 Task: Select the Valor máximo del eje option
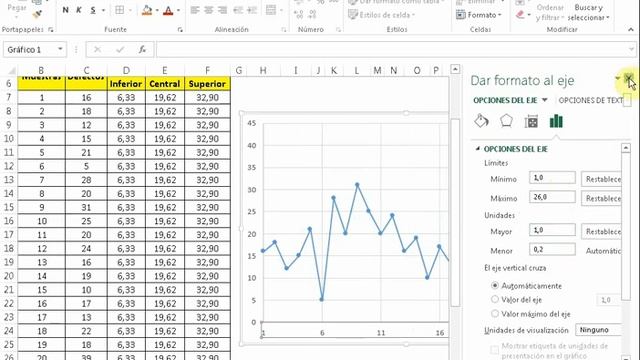point(495,313)
